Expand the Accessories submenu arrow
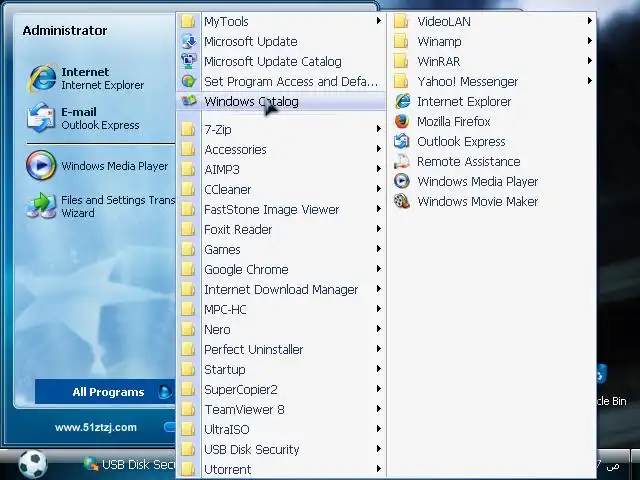The height and width of the screenshot is (480, 640). (x=379, y=149)
